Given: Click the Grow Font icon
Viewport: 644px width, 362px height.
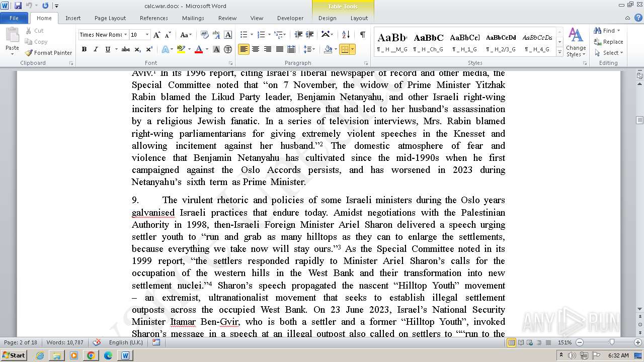Looking at the screenshot, I should (157, 35).
